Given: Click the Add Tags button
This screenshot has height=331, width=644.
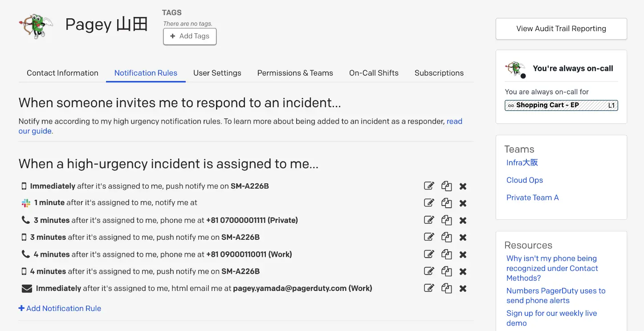Looking at the screenshot, I should 190,36.
